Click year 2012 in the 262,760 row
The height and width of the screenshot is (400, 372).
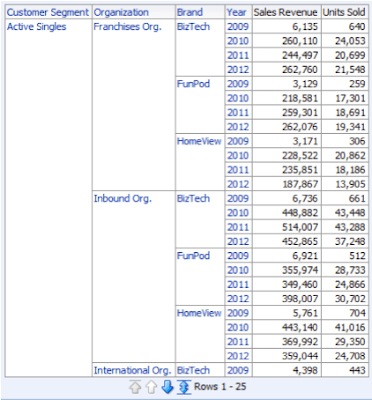tap(238, 70)
